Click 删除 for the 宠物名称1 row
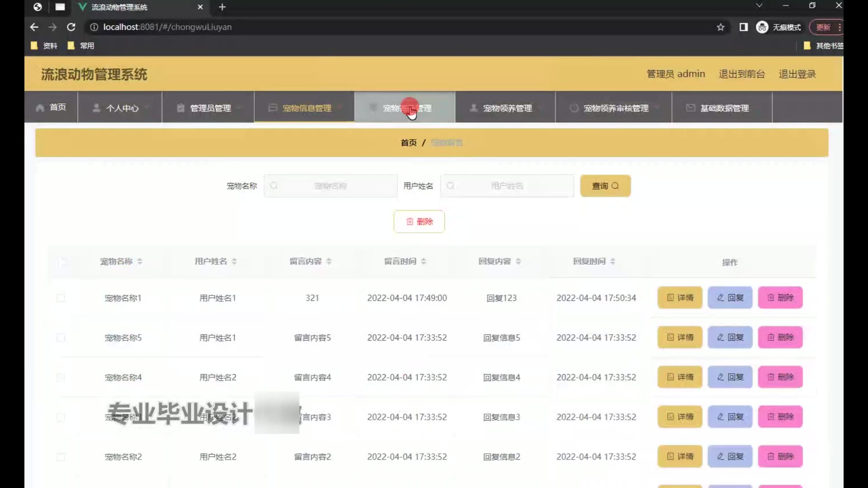 (x=780, y=297)
